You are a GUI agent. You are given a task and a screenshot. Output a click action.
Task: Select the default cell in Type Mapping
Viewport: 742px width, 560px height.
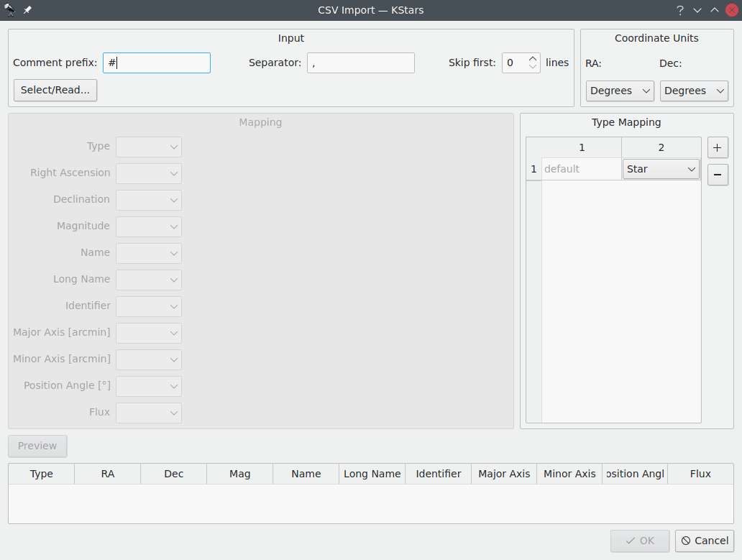(x=580, y=169)
